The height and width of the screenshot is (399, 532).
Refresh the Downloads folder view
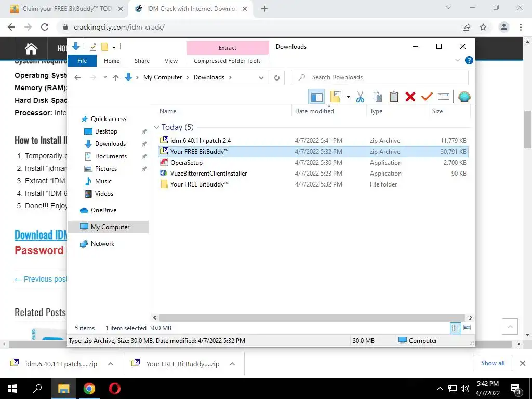[x=277, y=78]
